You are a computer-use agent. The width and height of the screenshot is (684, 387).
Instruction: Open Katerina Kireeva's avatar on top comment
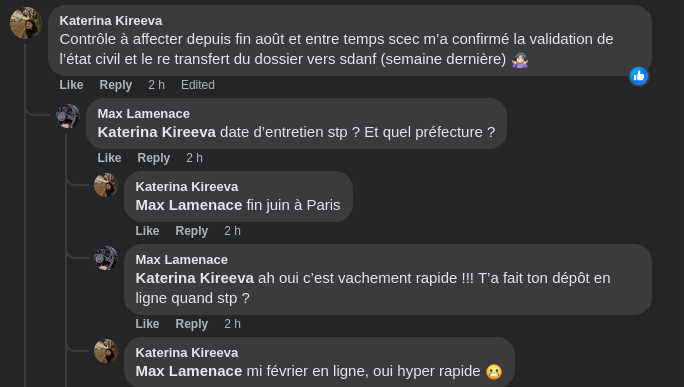coord(26,23)
